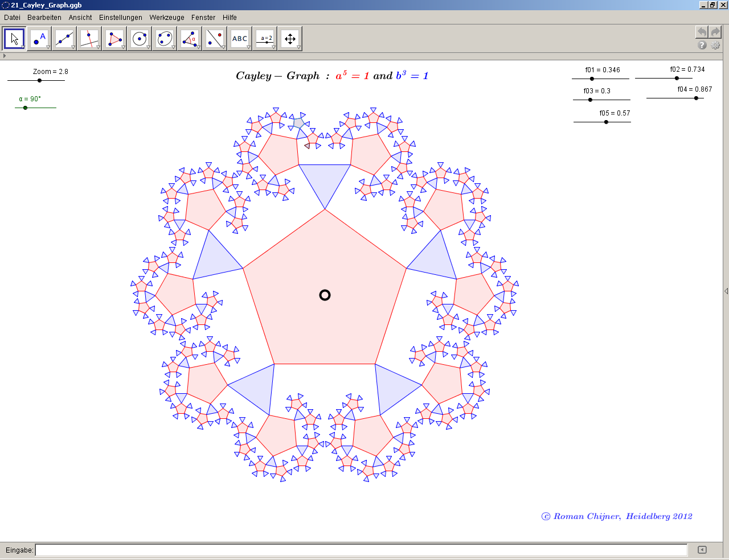
Task: Choose the Angle measurement tool
Action: click(x=190, y=39)
